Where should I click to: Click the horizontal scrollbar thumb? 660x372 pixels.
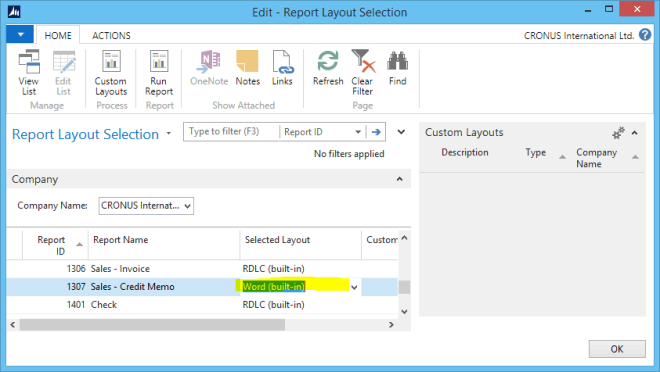tap(152, 325)
